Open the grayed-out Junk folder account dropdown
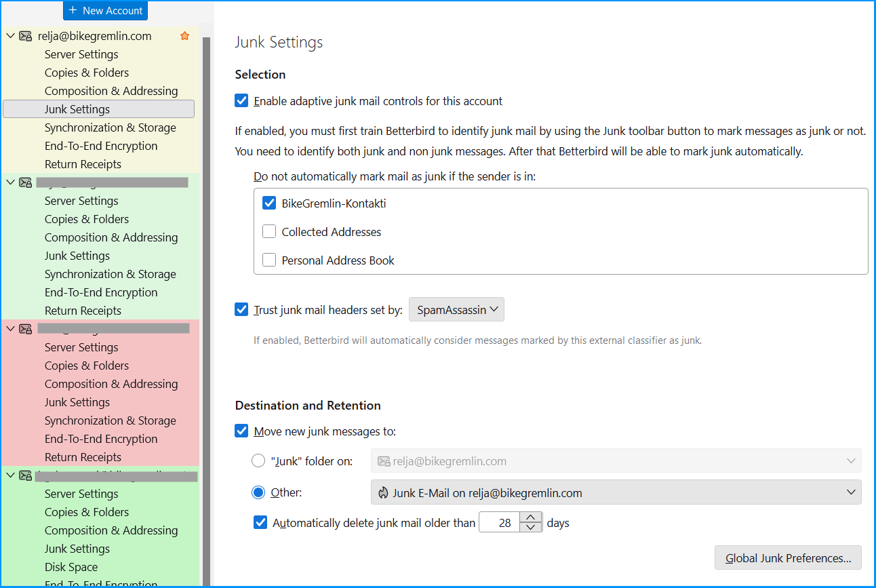The image size is (876, 588). click(x=616, y=460)
